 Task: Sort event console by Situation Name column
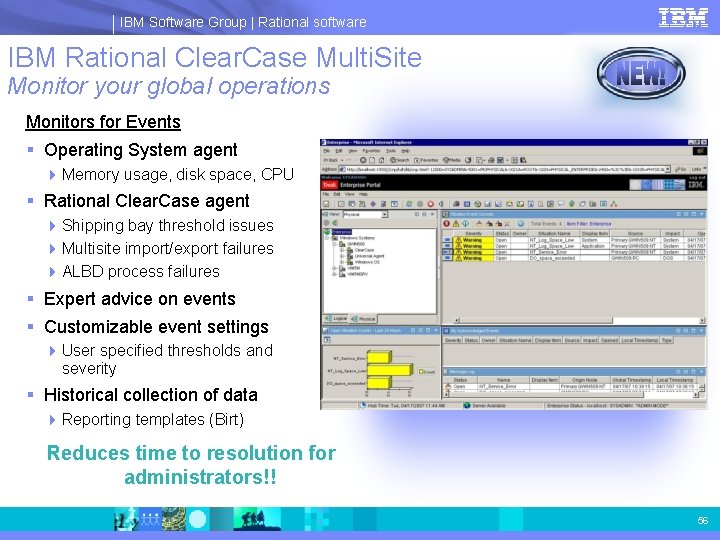[554, 234]
